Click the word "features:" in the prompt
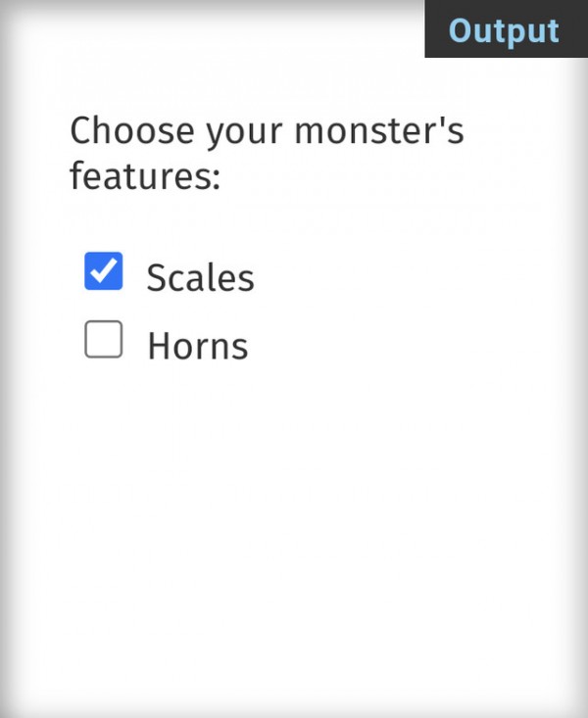Screen dimensions: 588x718 [145, 178]
